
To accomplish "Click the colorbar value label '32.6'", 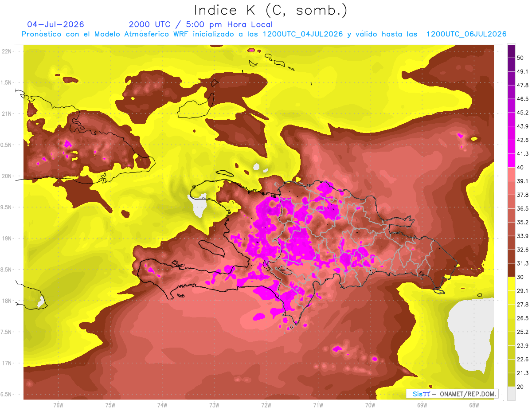I will (523, 250).
